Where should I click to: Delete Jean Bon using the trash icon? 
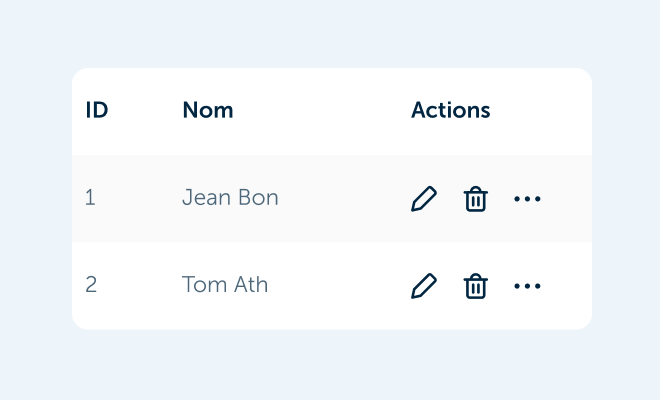476,198
